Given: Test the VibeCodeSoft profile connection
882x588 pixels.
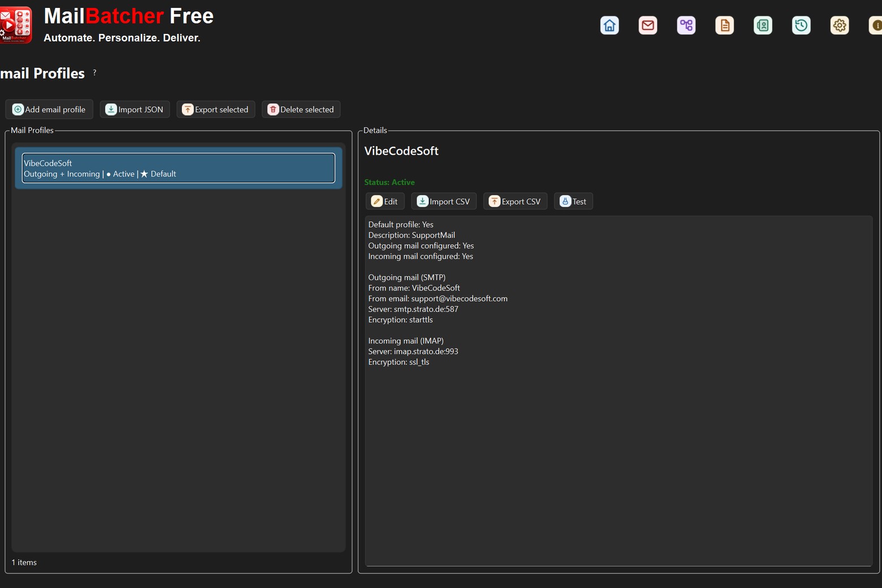Looking at the screenshot, I should coord(573,202).
